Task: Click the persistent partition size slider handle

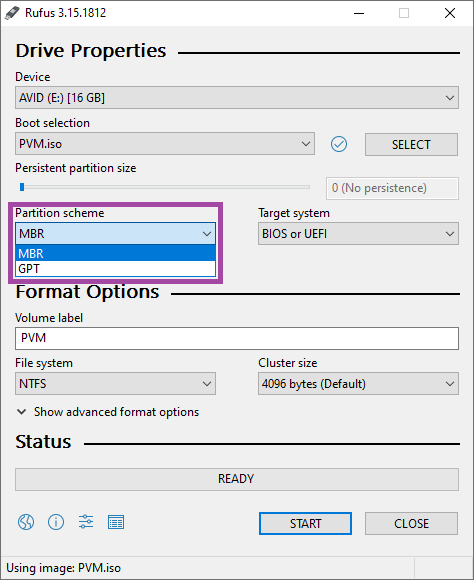Action: [22, 187]
